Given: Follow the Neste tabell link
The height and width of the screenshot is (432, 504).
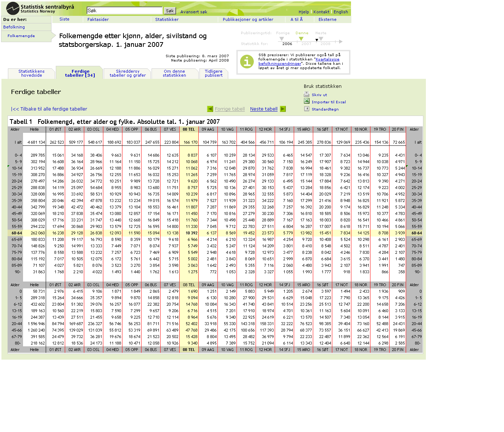Looking at the screenshot, I should 264,109.
